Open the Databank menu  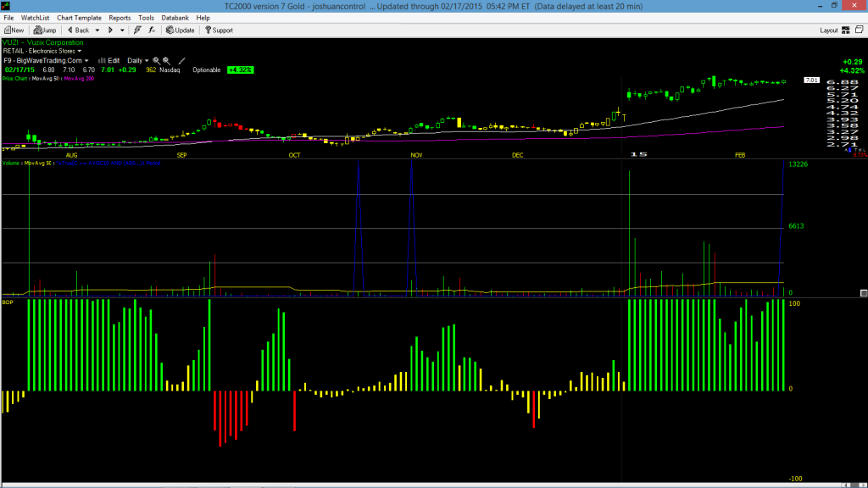[x=175, y=18]
